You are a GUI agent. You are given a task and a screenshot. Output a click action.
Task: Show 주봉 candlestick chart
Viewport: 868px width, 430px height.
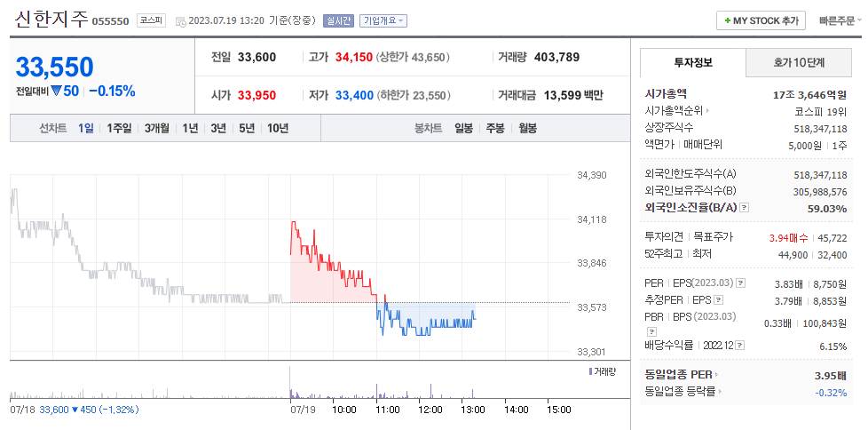pos(495,128)
